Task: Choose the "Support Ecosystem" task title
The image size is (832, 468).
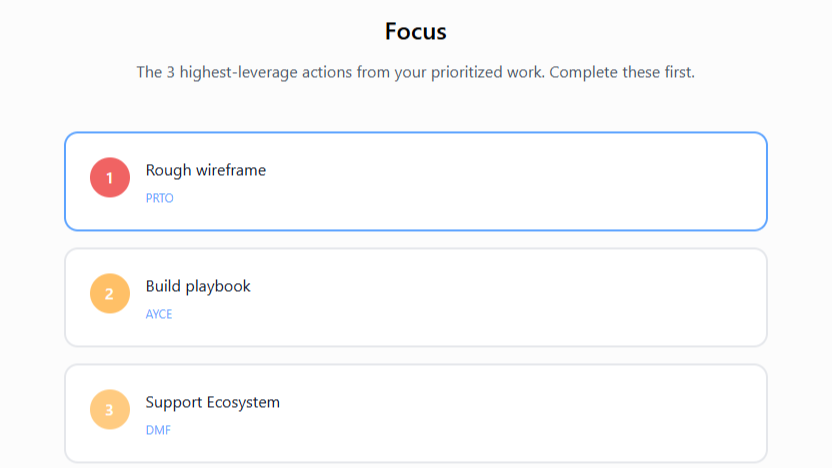Action: pos(213,402)
